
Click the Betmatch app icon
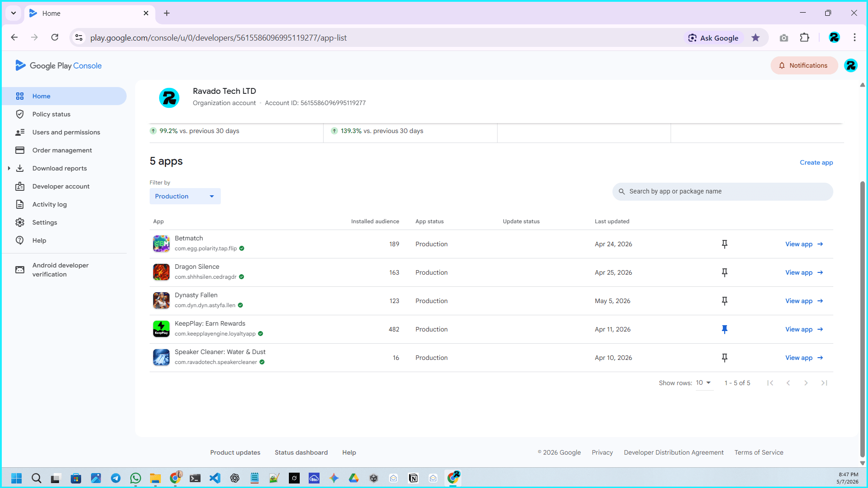tap(161, 244)
